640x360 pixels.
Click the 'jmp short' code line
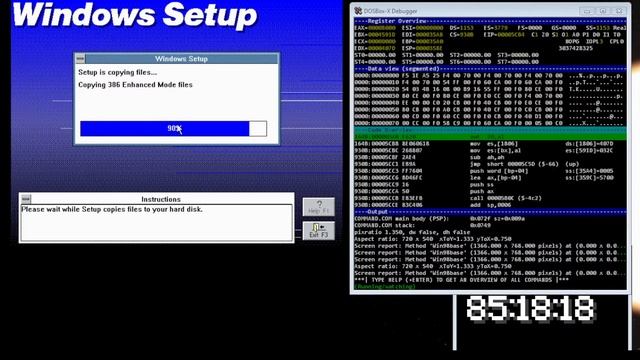pos(490,164)
